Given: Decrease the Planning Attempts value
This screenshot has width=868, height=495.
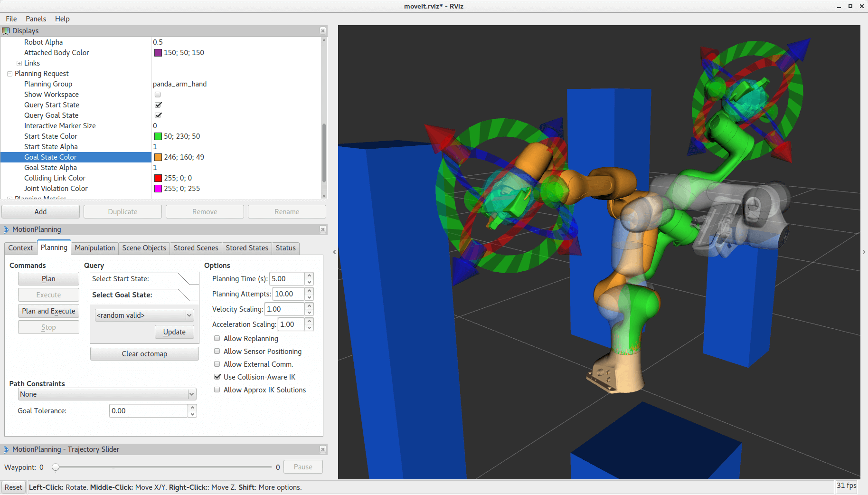Looking at the screenshot, I should pos(310,297).
